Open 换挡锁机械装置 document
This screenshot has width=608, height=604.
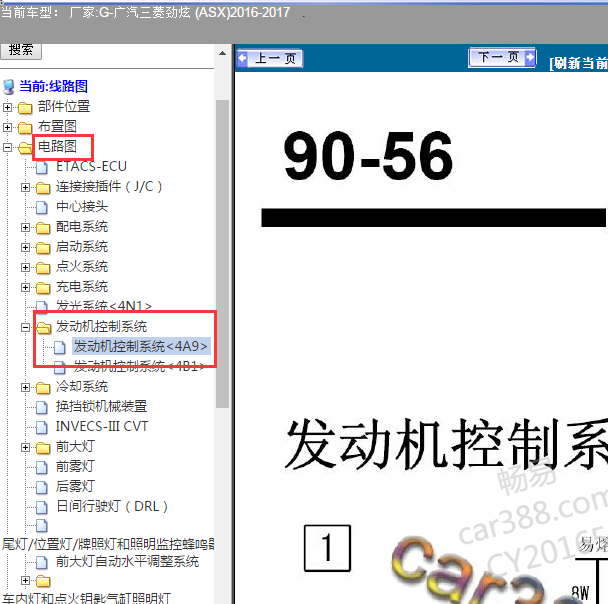tap(102, 406)
